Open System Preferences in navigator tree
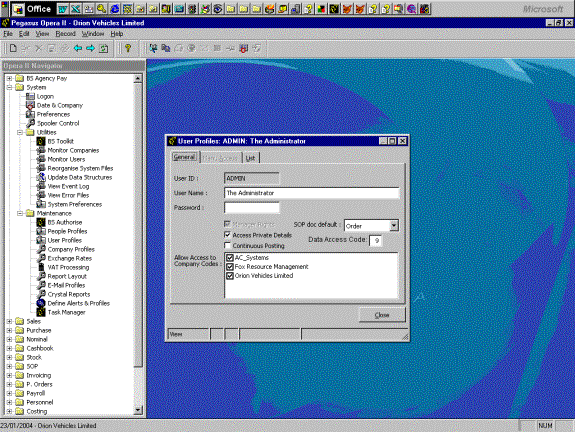This screenshot has width=575, height=432. (75, 204)
